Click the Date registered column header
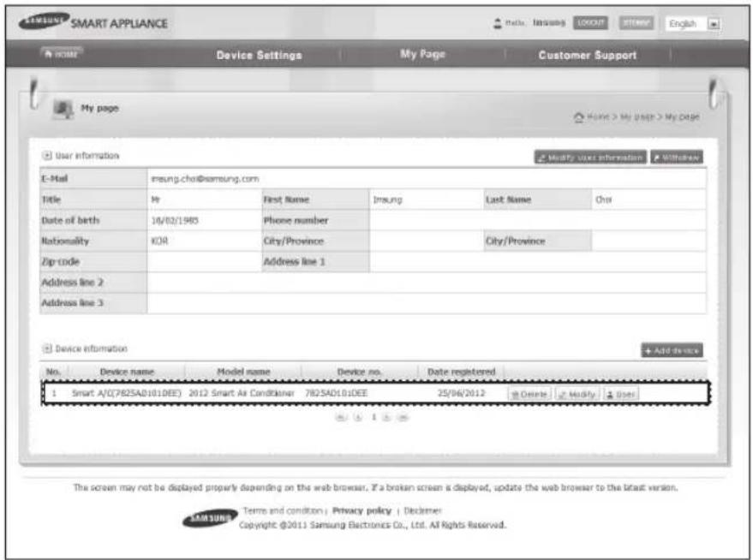The height and width of the screenshot is (560, 753). (x=461, y=372)
